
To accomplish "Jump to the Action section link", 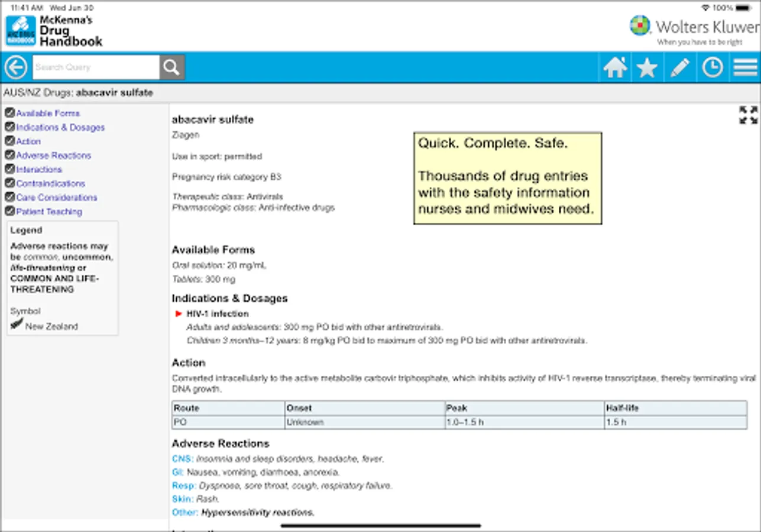I will (x=28, y=141).
